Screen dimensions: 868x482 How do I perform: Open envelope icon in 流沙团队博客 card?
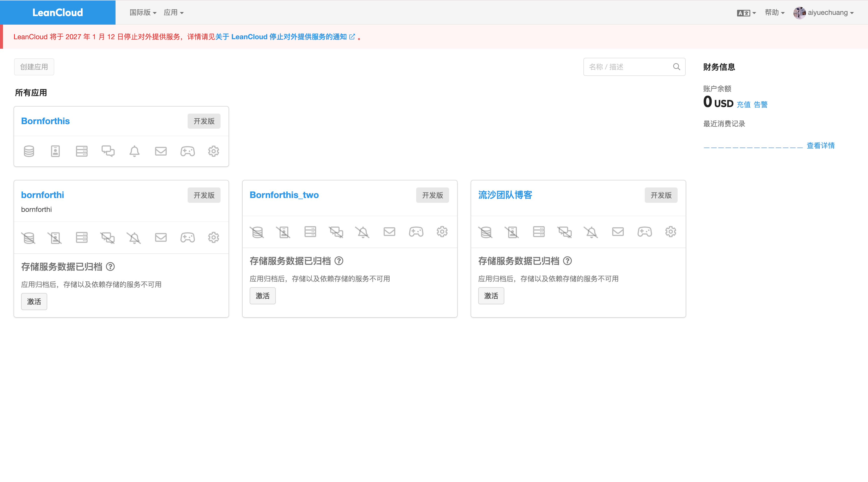tap(618, 232)
